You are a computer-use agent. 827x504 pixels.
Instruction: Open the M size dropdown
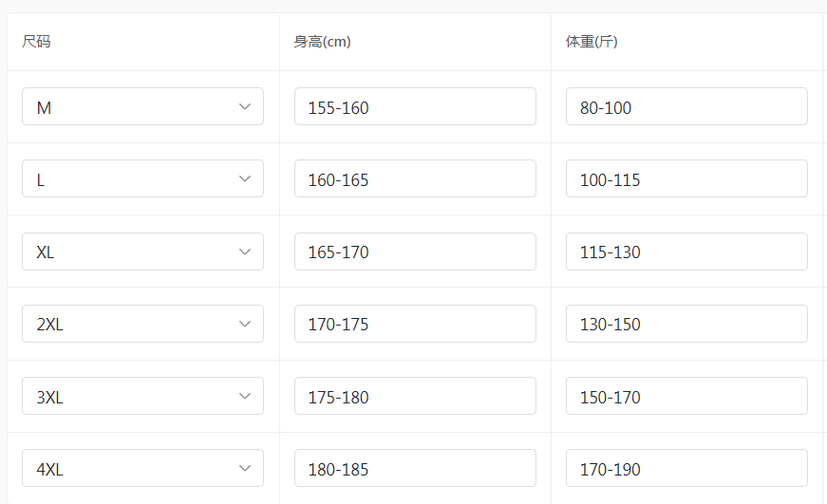click(x=142, y=107)
